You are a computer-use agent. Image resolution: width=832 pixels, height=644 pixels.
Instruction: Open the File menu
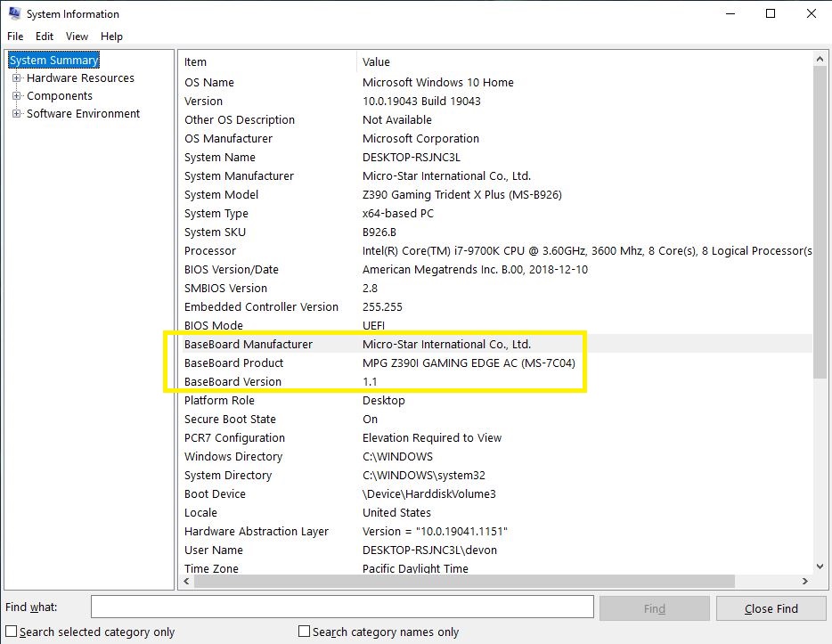pyautogui.click(x=15, y=37)
